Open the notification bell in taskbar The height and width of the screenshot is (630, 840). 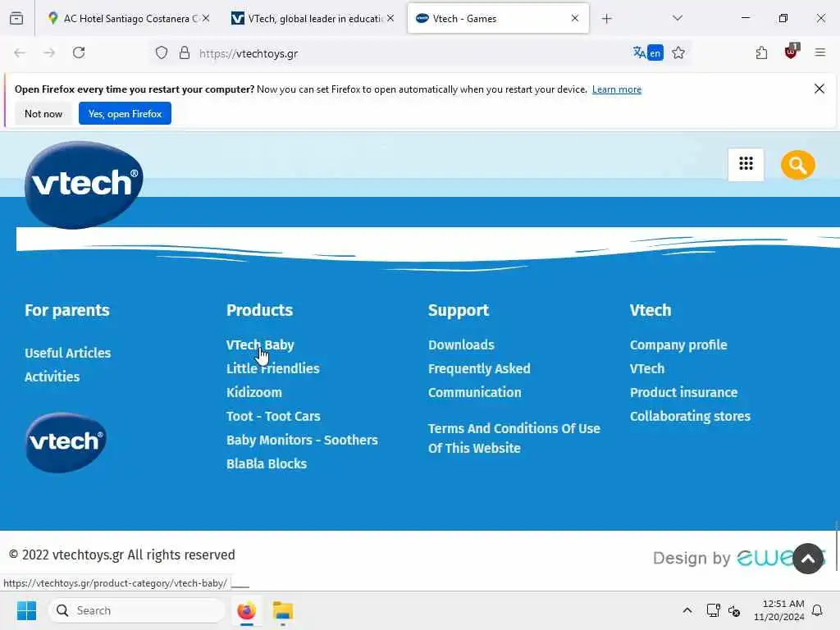click(x=817, y=610)
